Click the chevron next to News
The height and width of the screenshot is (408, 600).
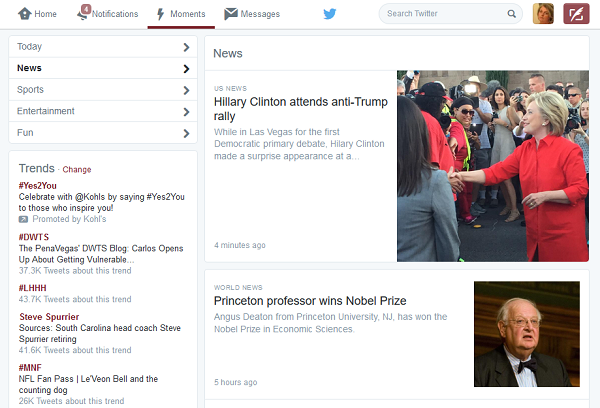[186, 69]
